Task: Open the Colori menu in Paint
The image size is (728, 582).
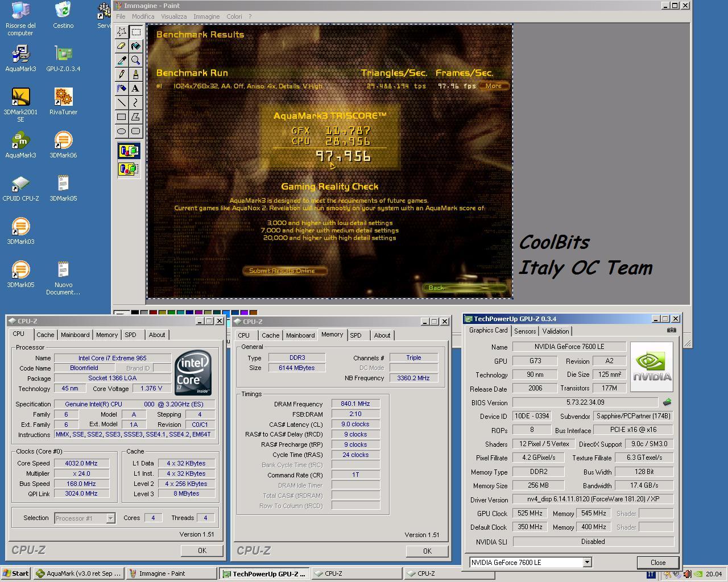Action: pyautogui.click(x=234, y=16)
